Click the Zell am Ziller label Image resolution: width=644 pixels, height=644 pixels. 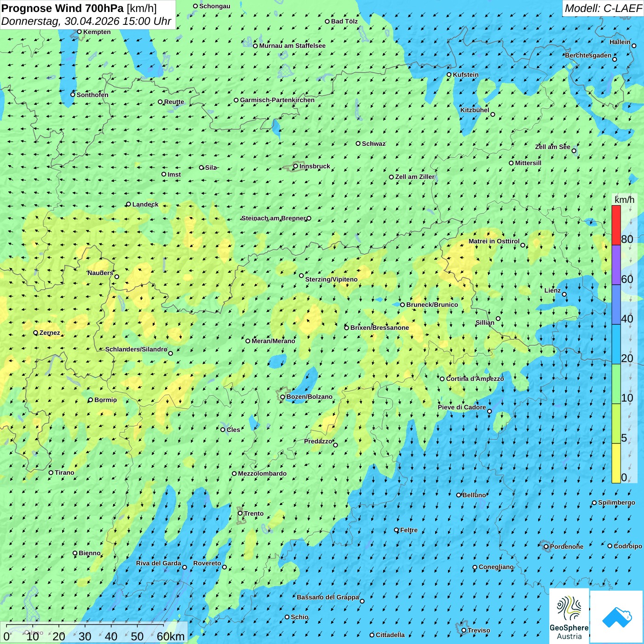pos(414,177)
